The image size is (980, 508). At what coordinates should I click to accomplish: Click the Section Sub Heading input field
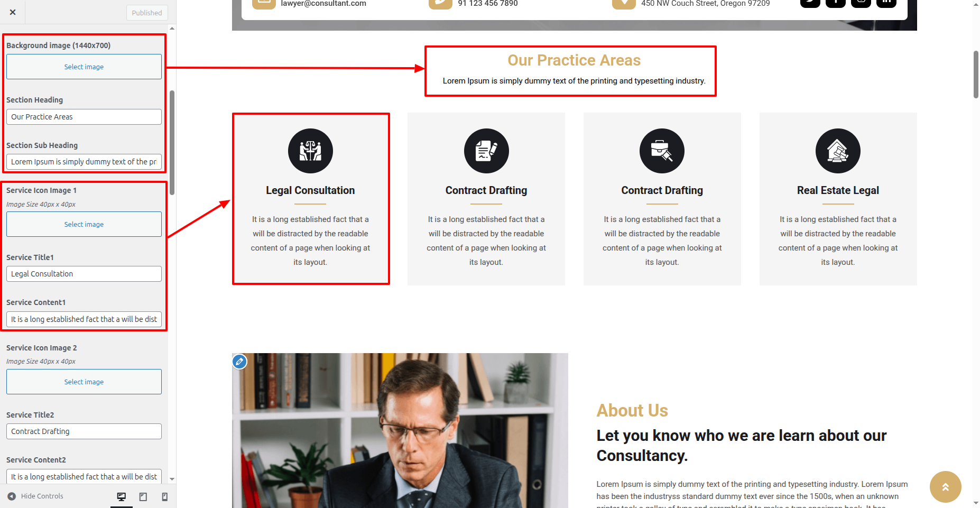click(x=84, y=162)
